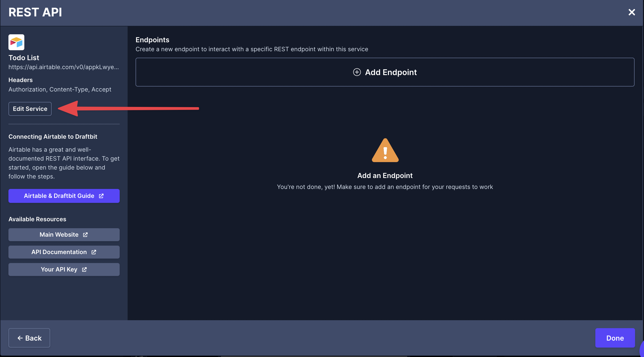Click the Headers label

pos(21,80)
